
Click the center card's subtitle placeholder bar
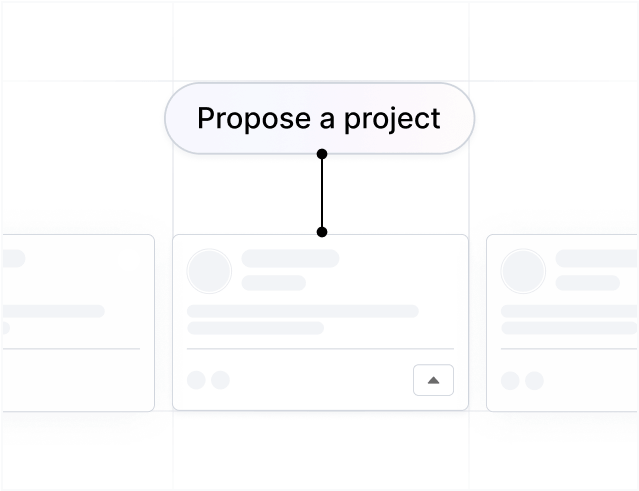(273, 283)
